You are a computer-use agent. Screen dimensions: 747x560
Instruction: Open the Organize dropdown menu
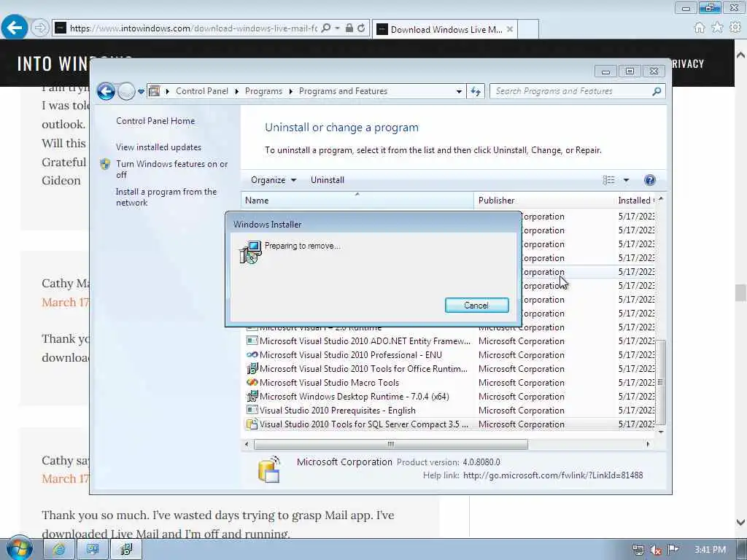274,180
